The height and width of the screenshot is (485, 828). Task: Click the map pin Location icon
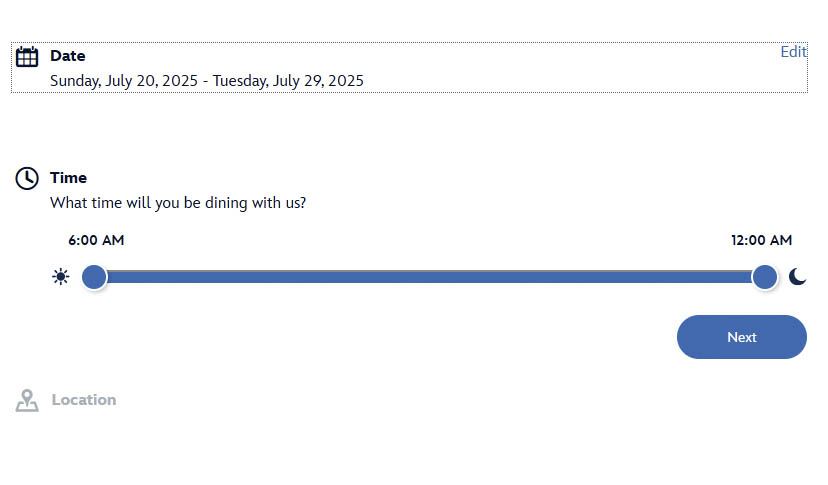pos(27,400)
